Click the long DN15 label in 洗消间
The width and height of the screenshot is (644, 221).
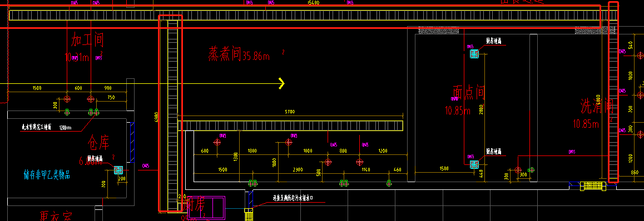coord(572,152)
